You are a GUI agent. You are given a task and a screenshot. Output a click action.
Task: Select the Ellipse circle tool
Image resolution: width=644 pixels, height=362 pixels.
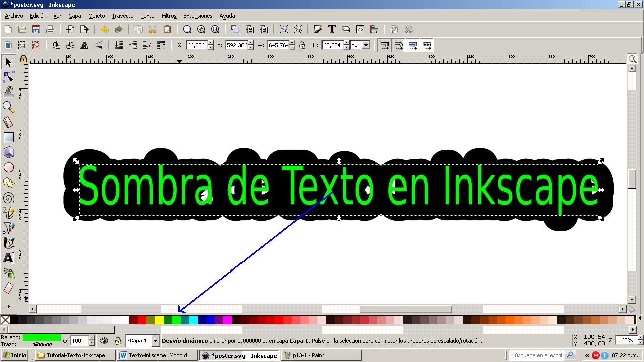[x=8, y=167]
